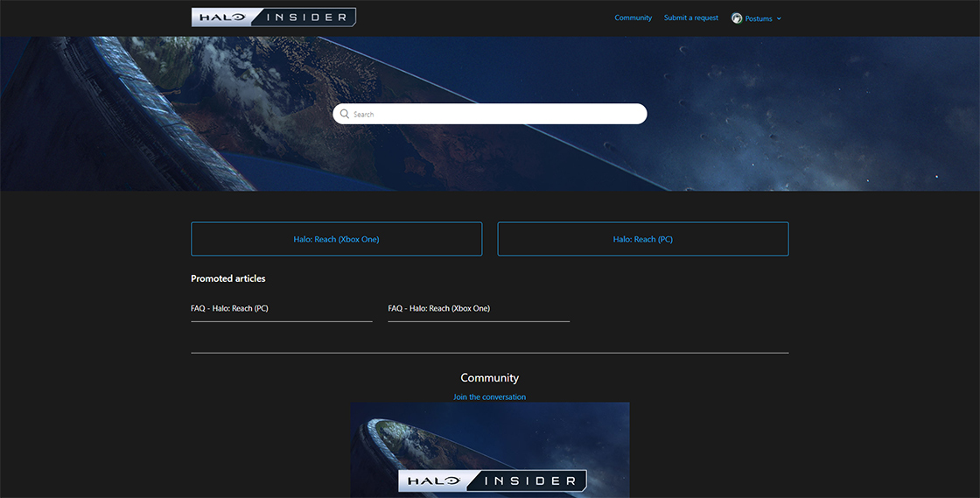Image resolution: width=980 pixels, height=498 pixels.
Task: Open the Halo: Reach (Xbox One) category
Action: (336, 239)
